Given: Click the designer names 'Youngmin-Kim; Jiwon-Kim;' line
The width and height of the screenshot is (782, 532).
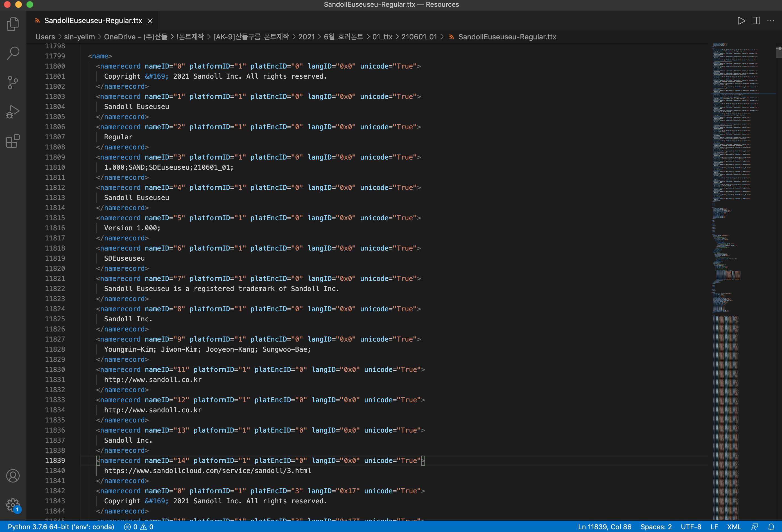Looking at the screenshot, I should pos(207,349).
